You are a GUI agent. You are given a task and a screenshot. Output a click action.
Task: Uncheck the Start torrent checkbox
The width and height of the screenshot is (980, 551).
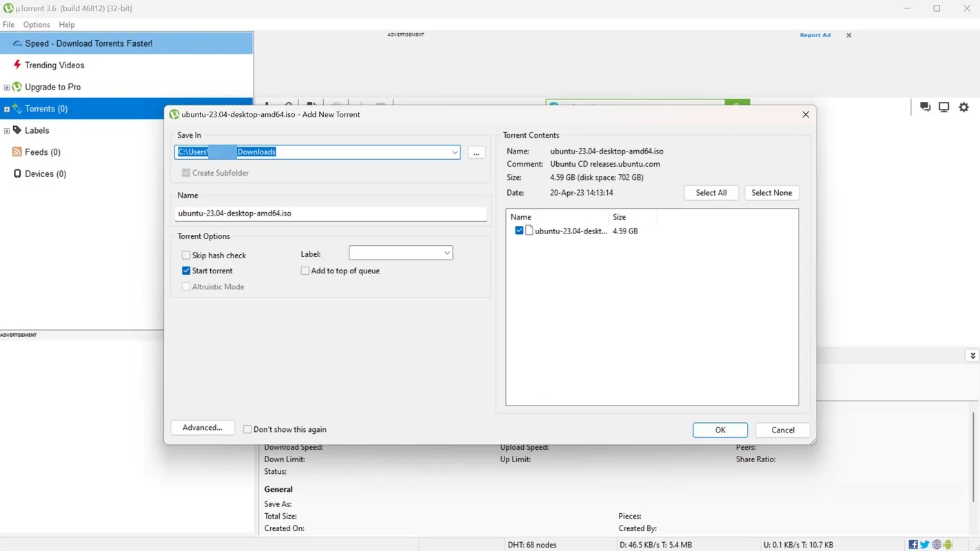coord(186,271)
